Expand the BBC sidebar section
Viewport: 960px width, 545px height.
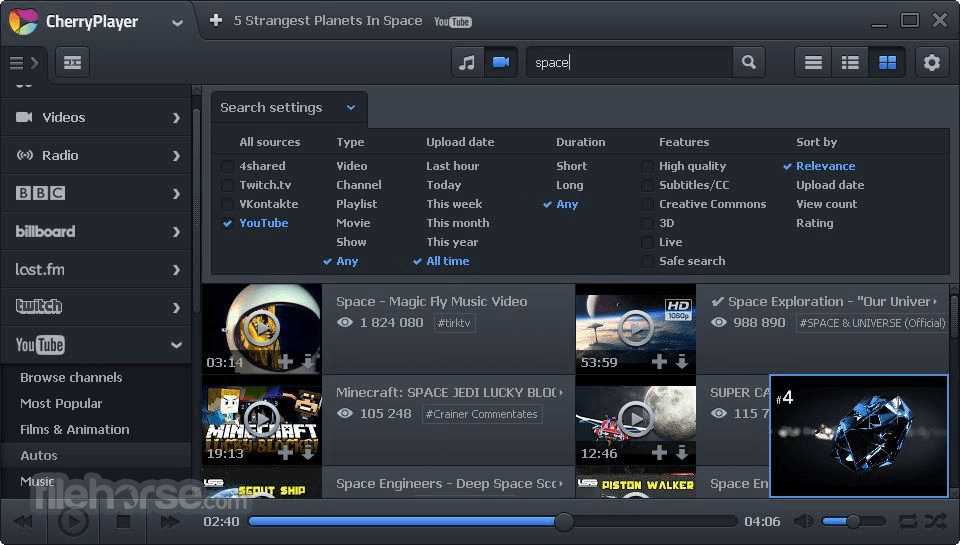point(97,194)
